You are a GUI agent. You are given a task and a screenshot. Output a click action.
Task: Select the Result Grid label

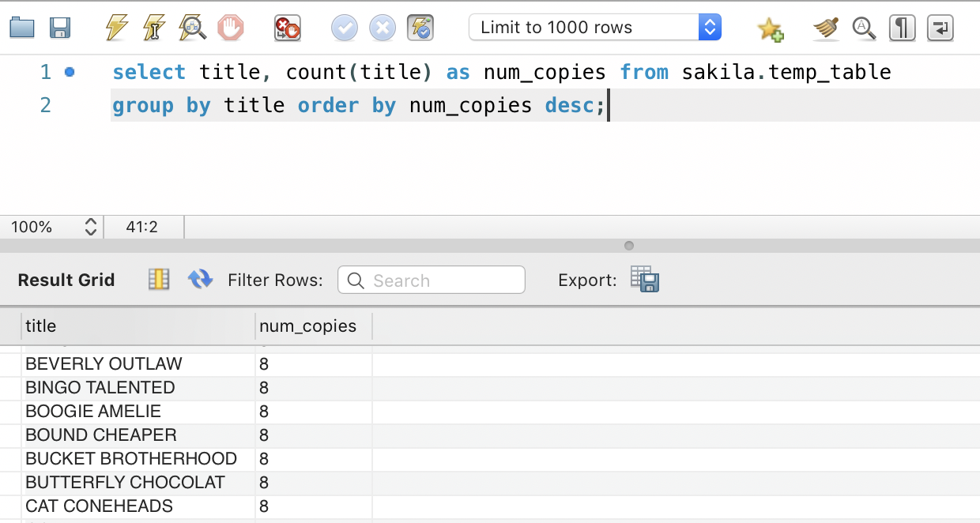click(x=66, y=280)
